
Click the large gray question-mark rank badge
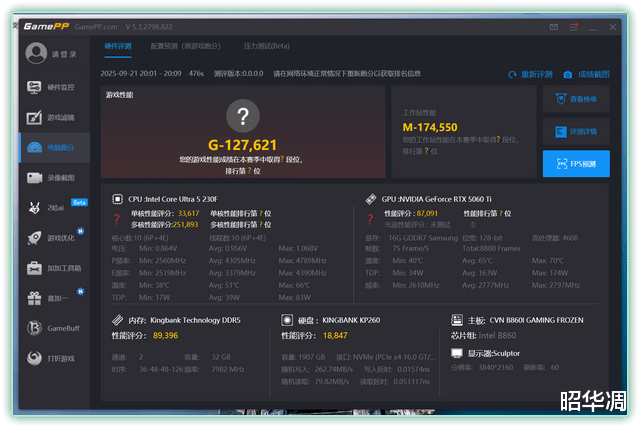[x=243, y=116]
